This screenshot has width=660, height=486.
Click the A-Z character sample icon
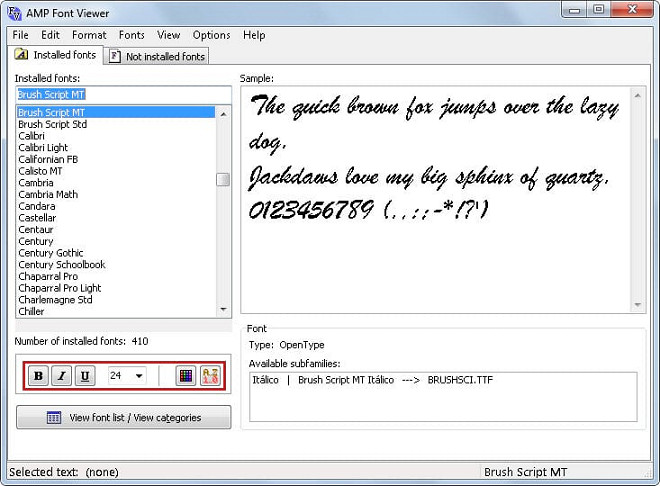(210, 376)
